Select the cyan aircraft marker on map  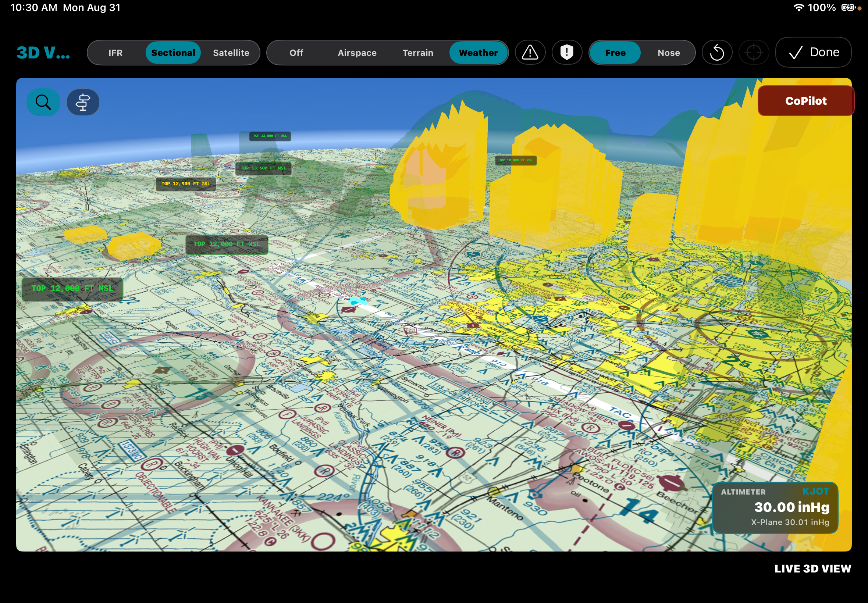pos(358,301)
